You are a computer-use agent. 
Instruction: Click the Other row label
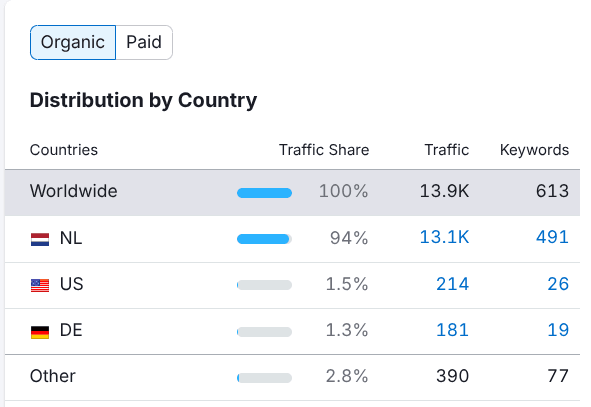click(53, 376)
